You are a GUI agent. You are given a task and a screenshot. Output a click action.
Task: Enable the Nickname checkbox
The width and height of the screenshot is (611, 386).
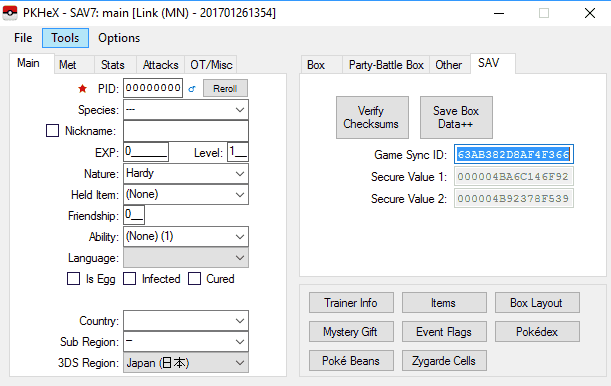(53, 130)
